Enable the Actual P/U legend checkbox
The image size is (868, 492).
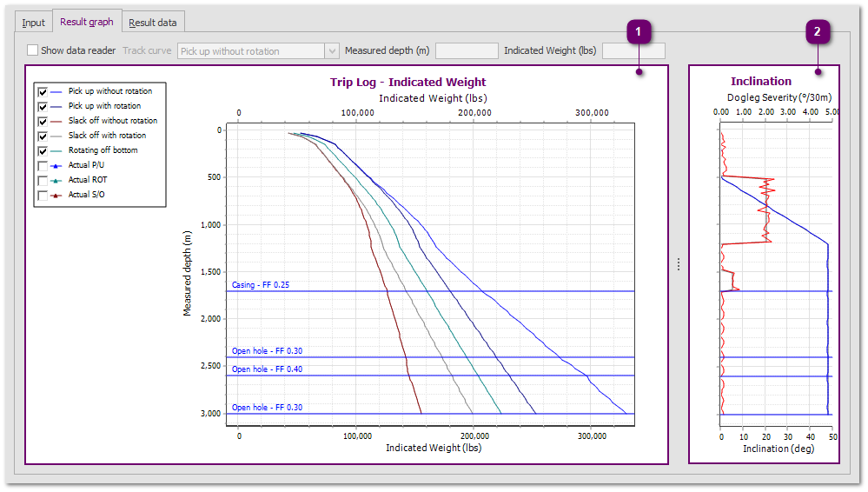pyautogui.click(x=43, y=165)
